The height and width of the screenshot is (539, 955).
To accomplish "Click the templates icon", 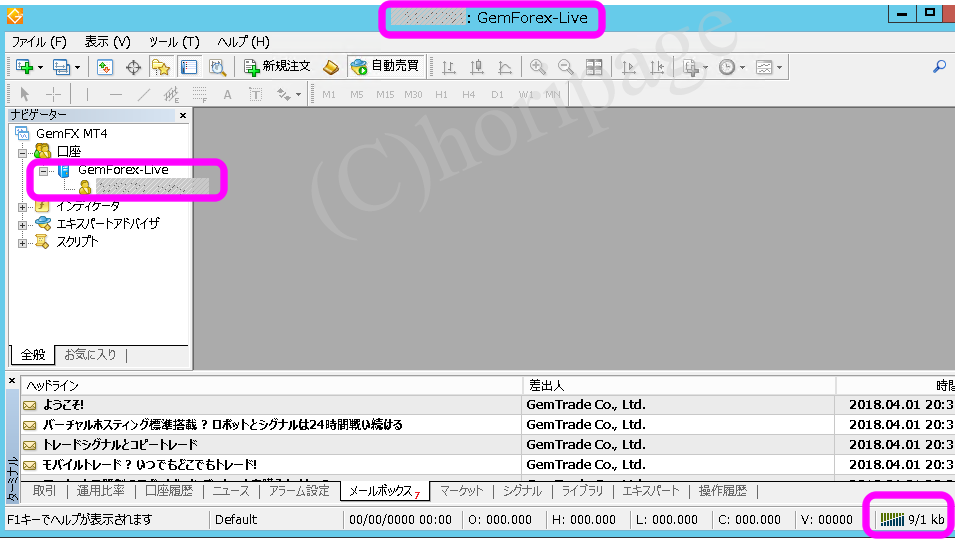I will (x=764, y=67).
